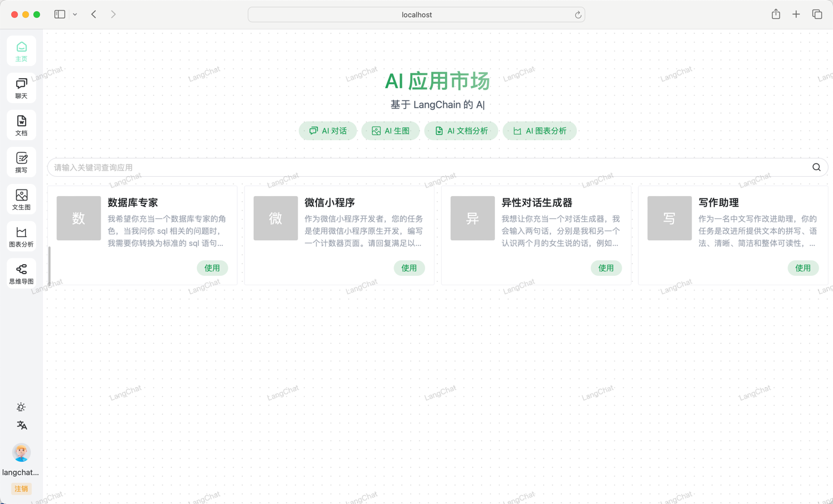Open the 文生图 text-to-image tool
Viewport: 833px width, 504px height.
(21, 199)
